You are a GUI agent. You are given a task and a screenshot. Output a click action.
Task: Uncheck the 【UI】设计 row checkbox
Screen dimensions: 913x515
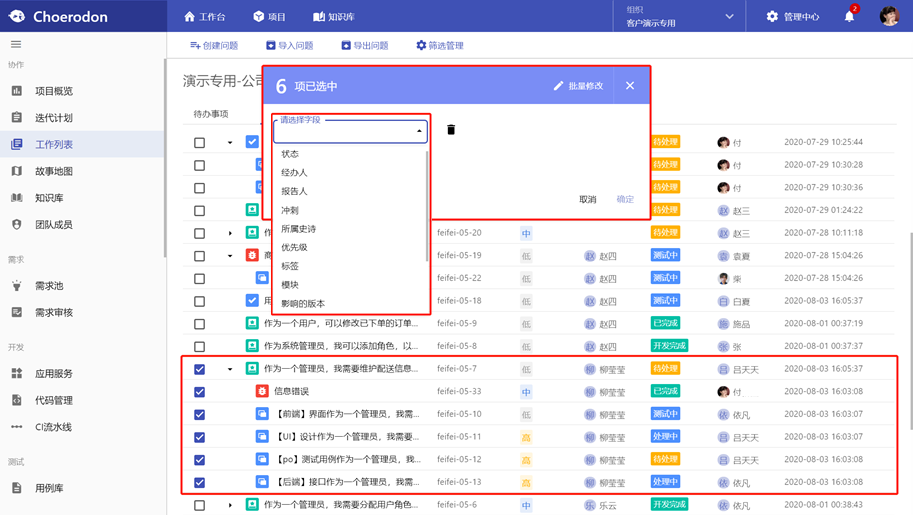click(x=200, y=437)
